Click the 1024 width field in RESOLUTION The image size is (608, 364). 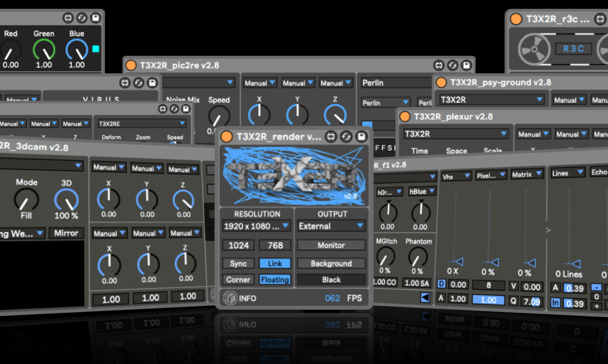(x=238, y=245)
